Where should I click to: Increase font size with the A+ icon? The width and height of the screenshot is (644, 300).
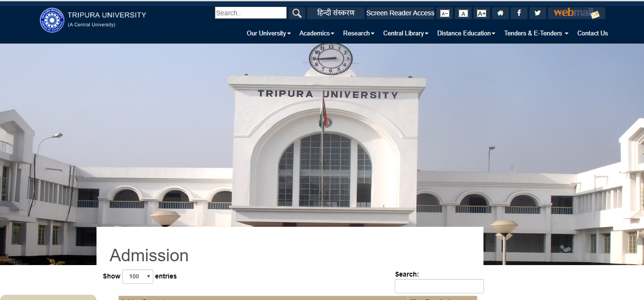tap(481, 13)
